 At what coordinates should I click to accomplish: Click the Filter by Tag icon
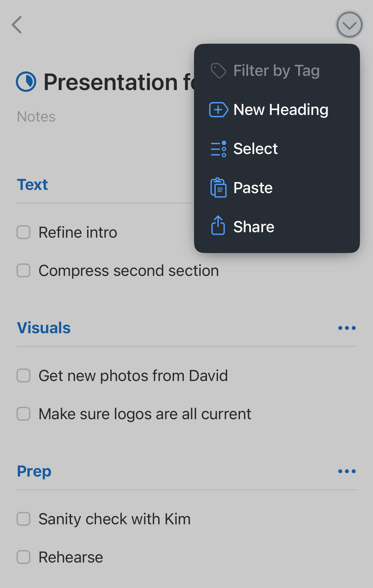pos(218,71)
